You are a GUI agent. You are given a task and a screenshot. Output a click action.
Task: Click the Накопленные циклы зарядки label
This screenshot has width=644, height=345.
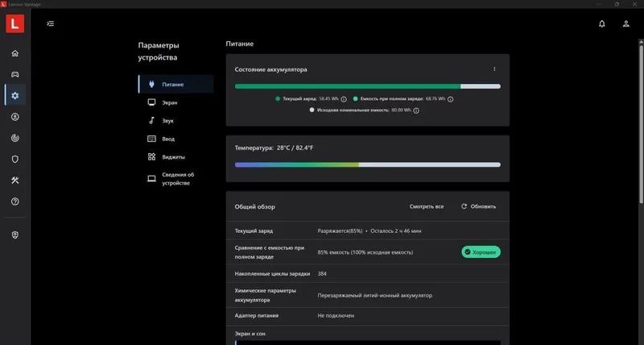[x=272, y=273]
